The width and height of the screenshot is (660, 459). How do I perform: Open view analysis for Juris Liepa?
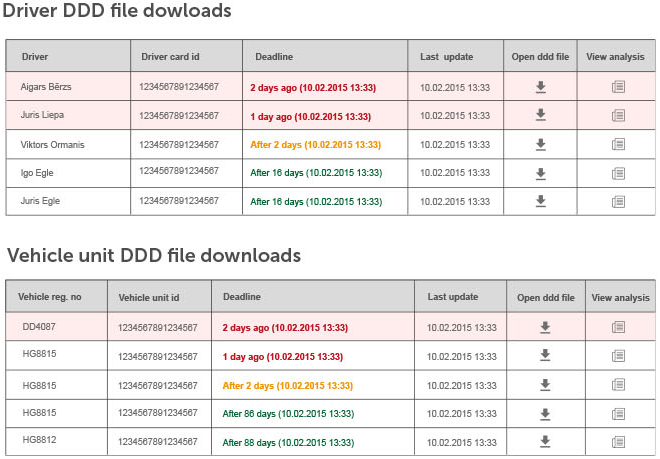(618, 115)
